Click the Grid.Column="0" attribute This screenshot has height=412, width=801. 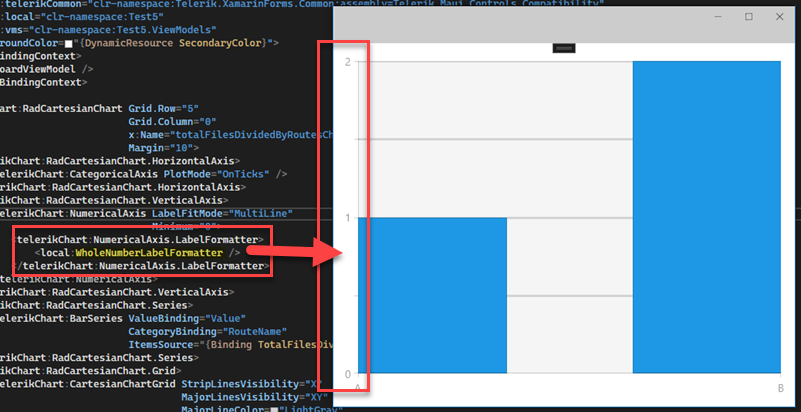[172, 122]
